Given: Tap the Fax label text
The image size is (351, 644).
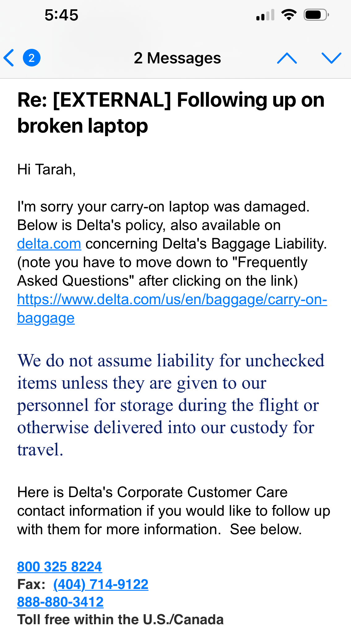Looking at the screenshot, I should tap(31, 584).
